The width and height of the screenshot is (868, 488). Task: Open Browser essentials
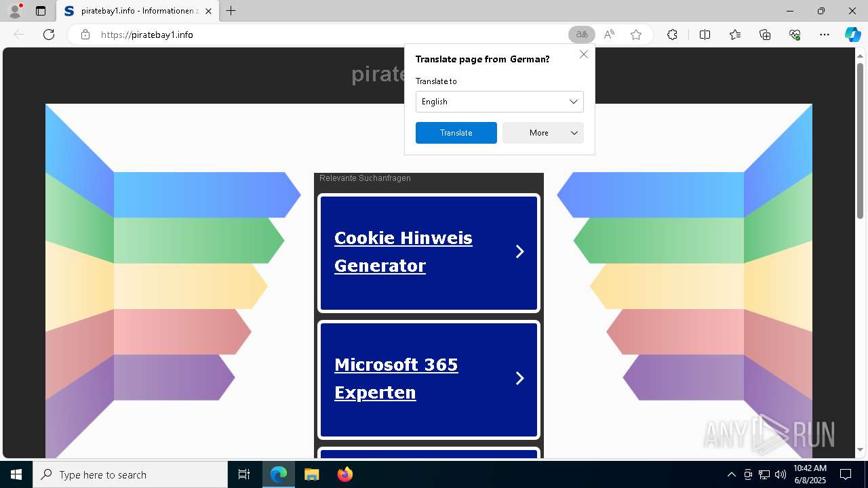(x=795, y=35)
